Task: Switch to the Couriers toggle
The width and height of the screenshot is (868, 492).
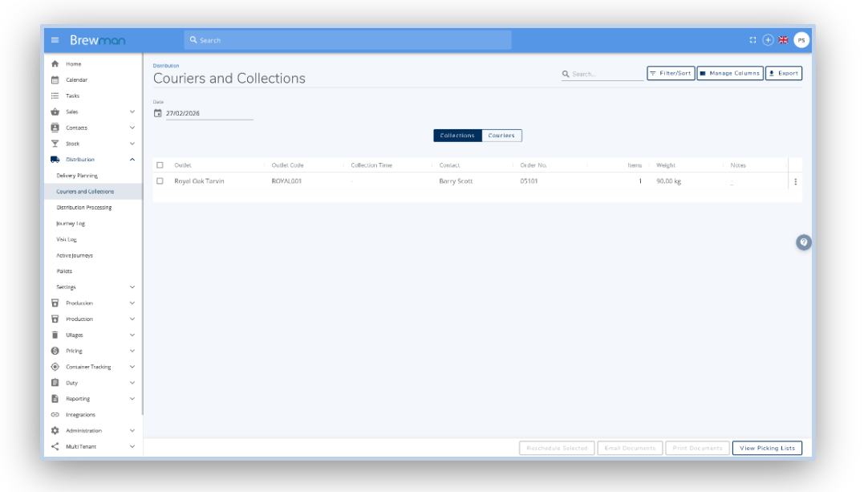Action: point(501,136)
